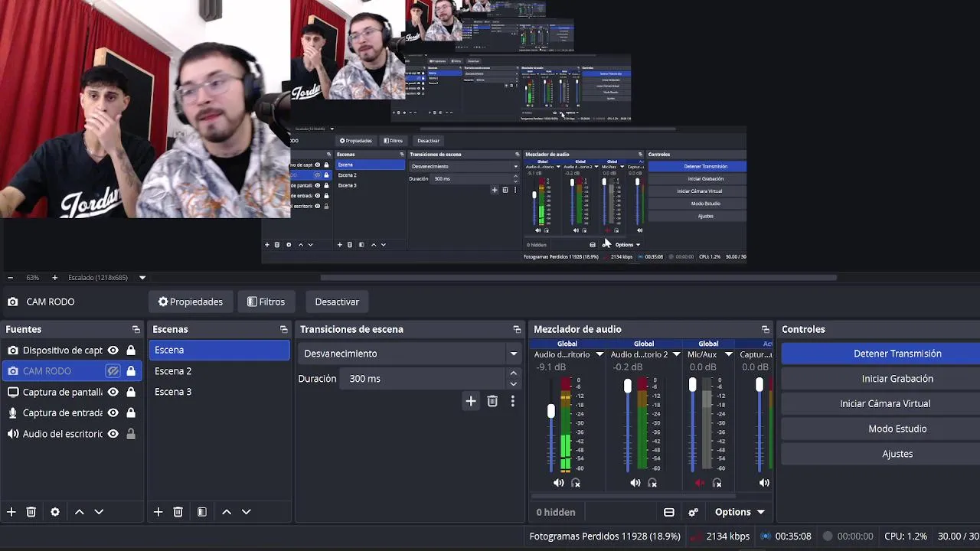
Task: Move the selected source down
Action: 99,512
